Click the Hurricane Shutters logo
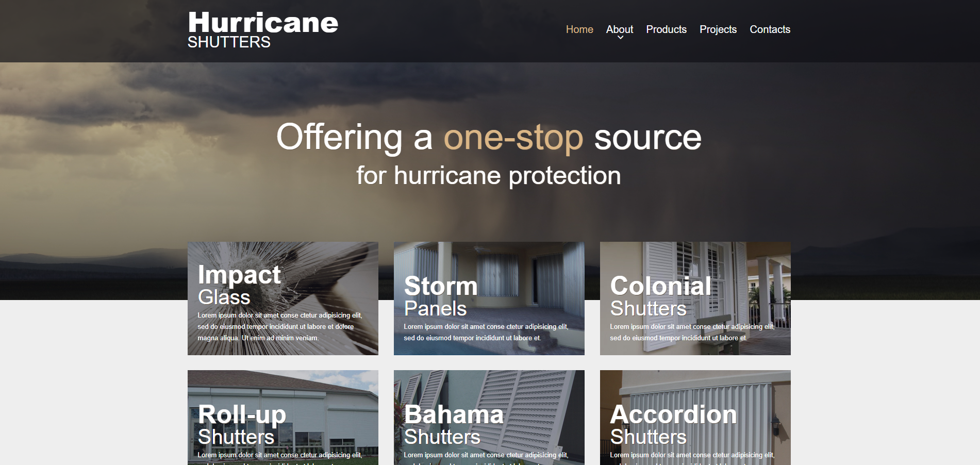 pos(262,30)
